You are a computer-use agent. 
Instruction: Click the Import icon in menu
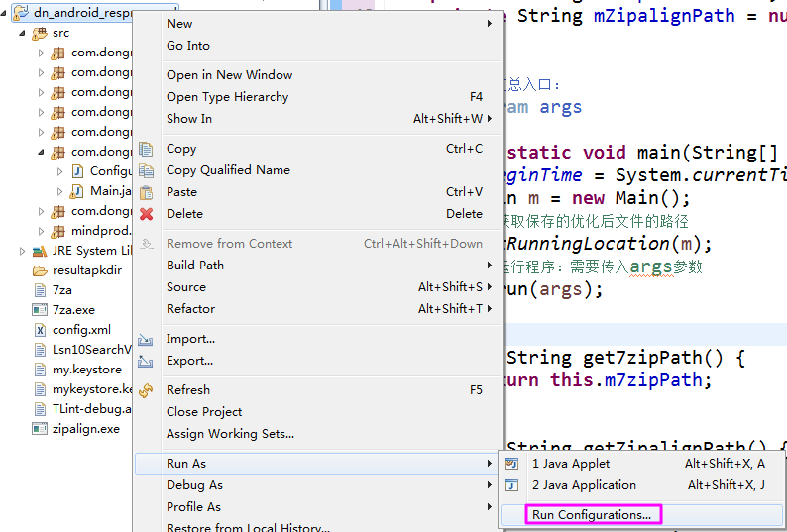(147, 339)
